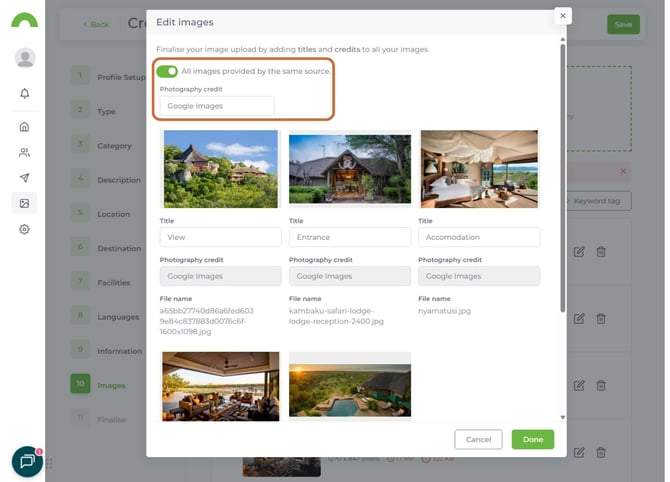The height and width of the screenshot is (482, 670).
Task: Click the user avatar icon
Action: pos(25,58)
